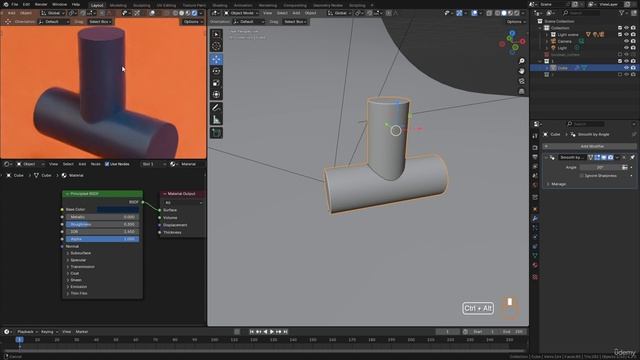The width and height of the screenshot is (640, 360).
Task: Toggle exclude checkbox for Collection
Action: [x=620, y=28]
